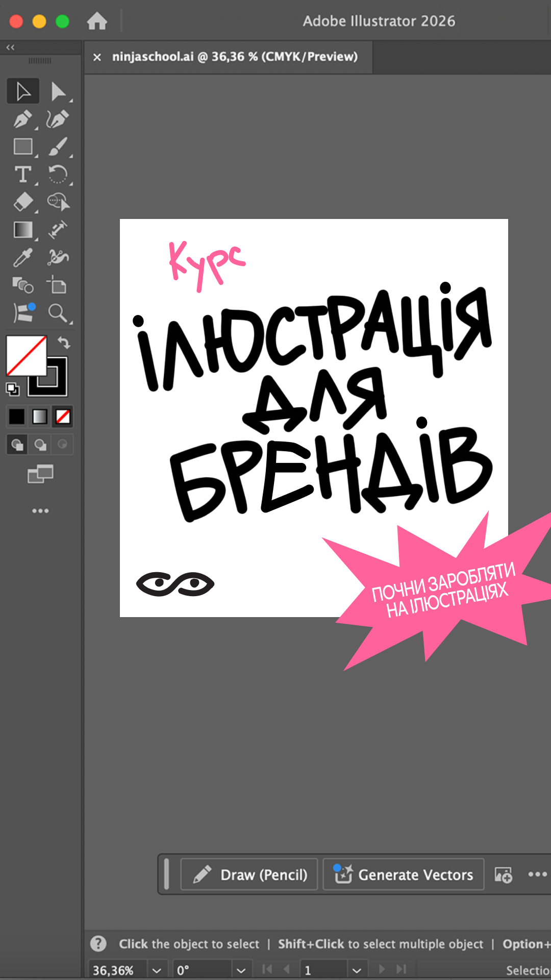Select the Eyedropper tool
The width and height of the screenshot is (551, 980).
[x=23, y=258]
